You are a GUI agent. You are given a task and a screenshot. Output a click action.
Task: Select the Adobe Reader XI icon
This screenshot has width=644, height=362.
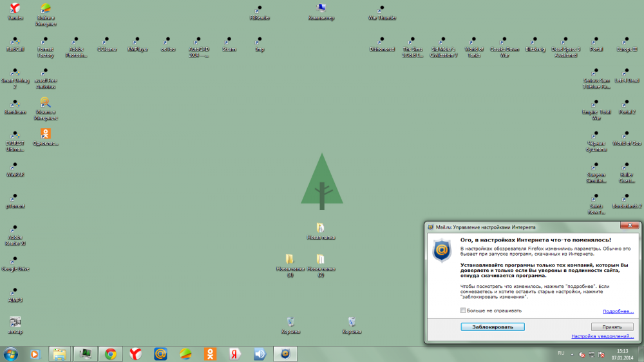point(15,236)
